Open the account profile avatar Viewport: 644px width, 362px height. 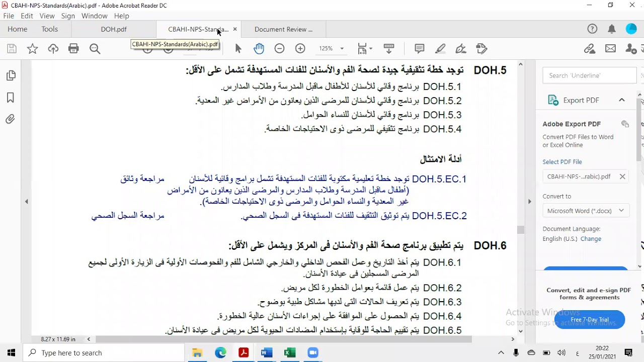[631, 29]
